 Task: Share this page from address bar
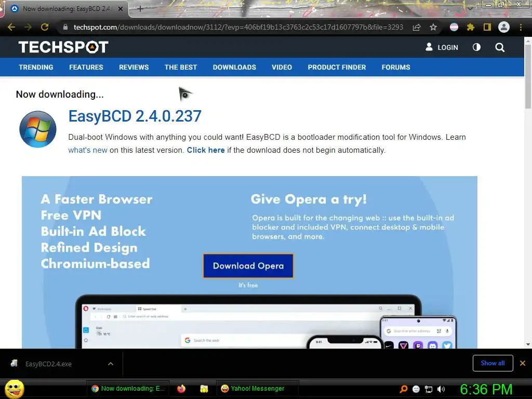417,27
